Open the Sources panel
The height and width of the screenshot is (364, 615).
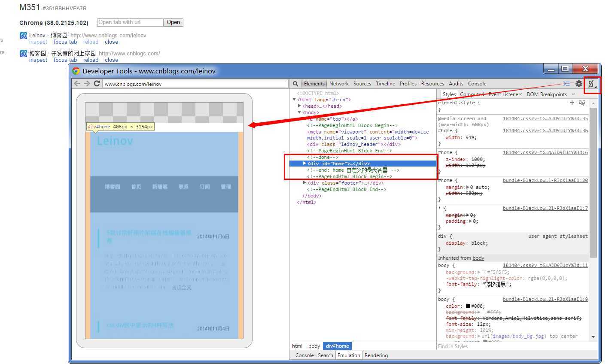coord(362,84)
